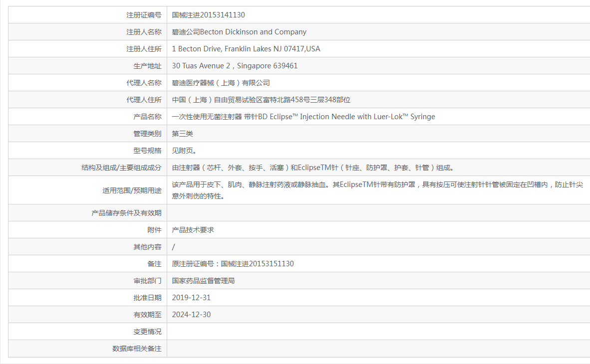The width and height of the screenshot is (590, 364).
Task: Select the product name BD Eclipse cell
Action: click(x=303, y=116)
